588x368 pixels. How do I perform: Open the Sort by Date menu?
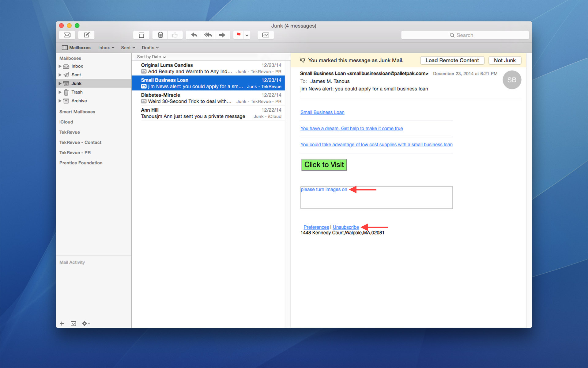tap(151, 57)
